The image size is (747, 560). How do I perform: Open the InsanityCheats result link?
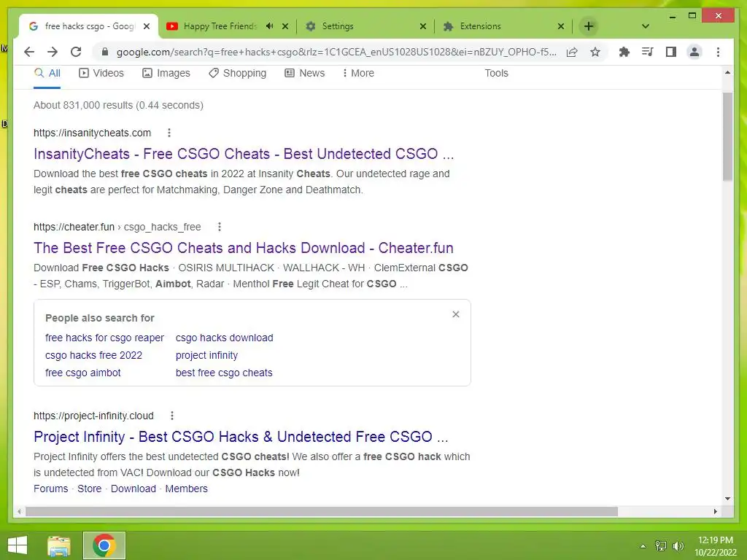[x=244, y=154]
